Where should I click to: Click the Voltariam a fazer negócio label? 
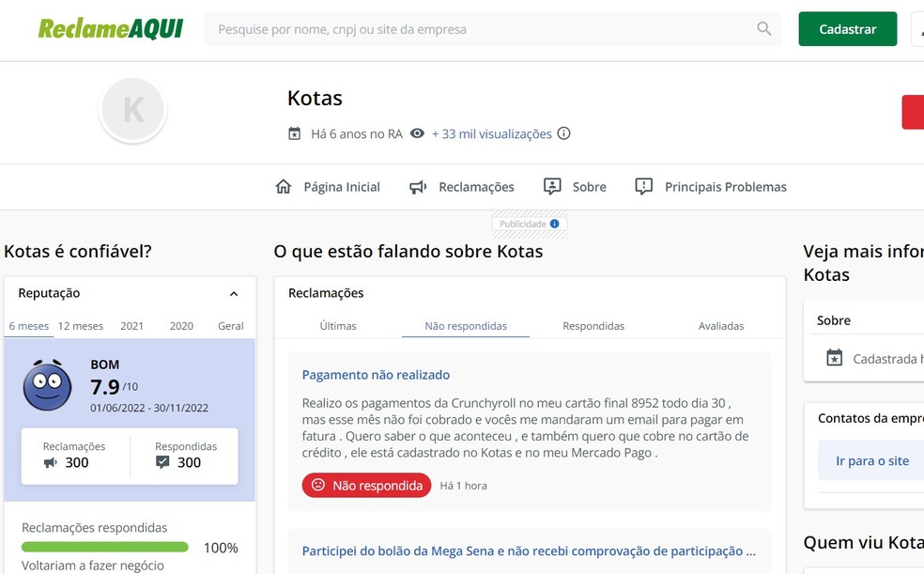[93, 566]
